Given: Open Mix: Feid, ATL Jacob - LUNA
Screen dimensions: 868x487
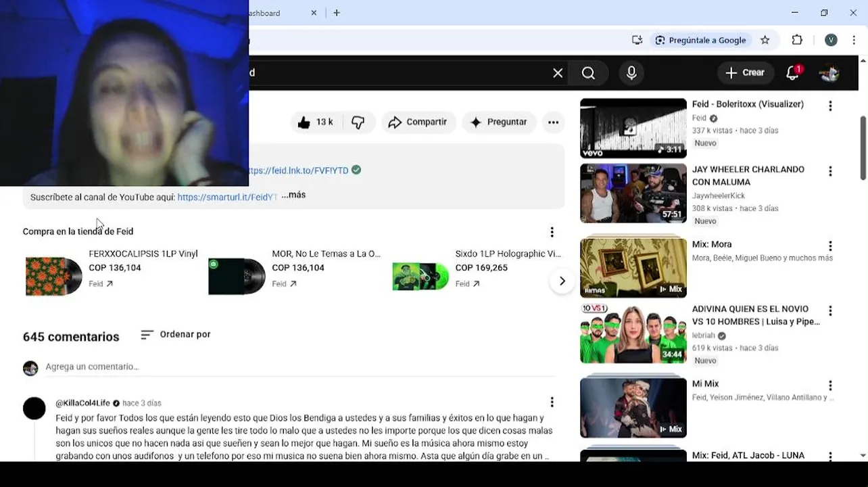Looking at the screenshot, I should [x=748, y=455].
